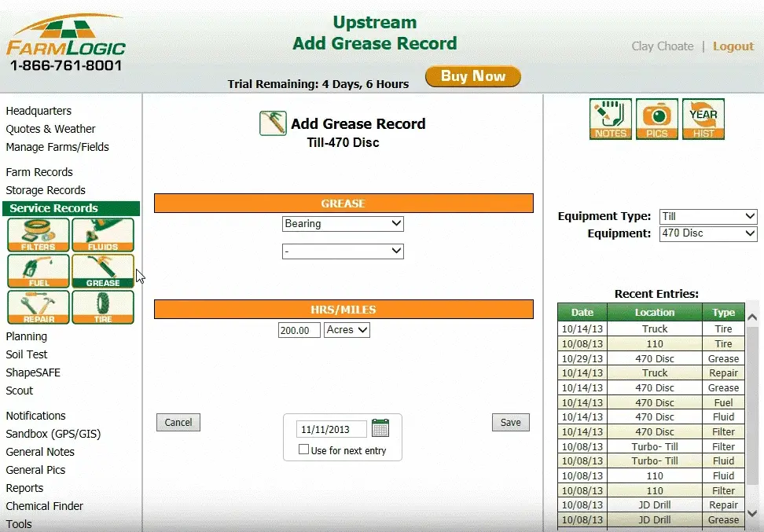The image size is (764, 532).
Task: Select the 10/08/13 110 Tire entry
Action: tap(651, 344)
